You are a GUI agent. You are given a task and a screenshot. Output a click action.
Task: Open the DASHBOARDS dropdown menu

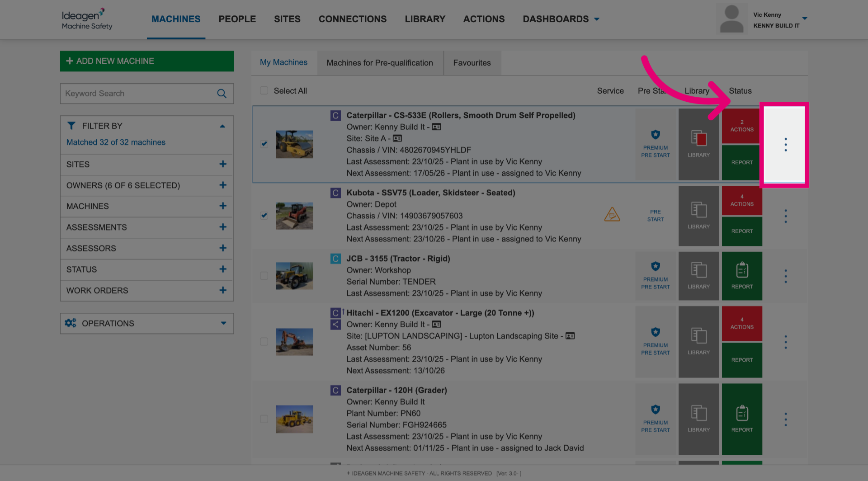[x=561, y=19]
